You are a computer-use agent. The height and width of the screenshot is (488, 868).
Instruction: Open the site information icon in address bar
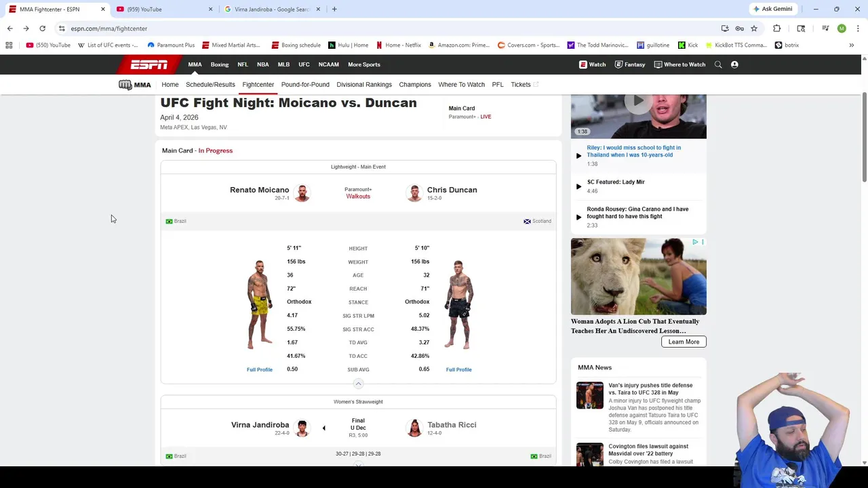tap(62, 28)
